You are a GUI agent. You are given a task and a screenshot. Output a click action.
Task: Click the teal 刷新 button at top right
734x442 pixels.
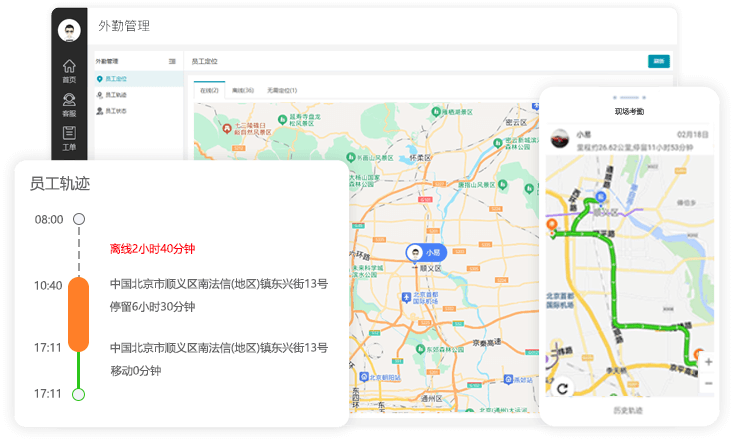coord(659,61)
